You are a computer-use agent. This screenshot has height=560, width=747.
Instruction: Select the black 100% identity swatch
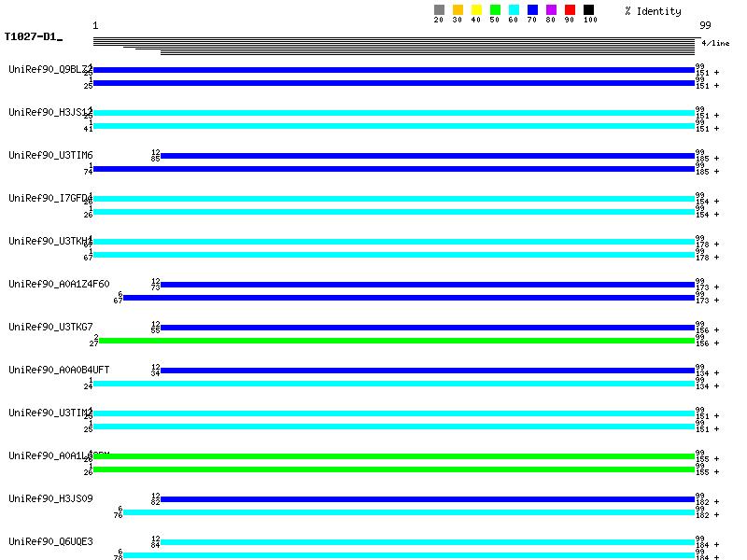(588, 10)
